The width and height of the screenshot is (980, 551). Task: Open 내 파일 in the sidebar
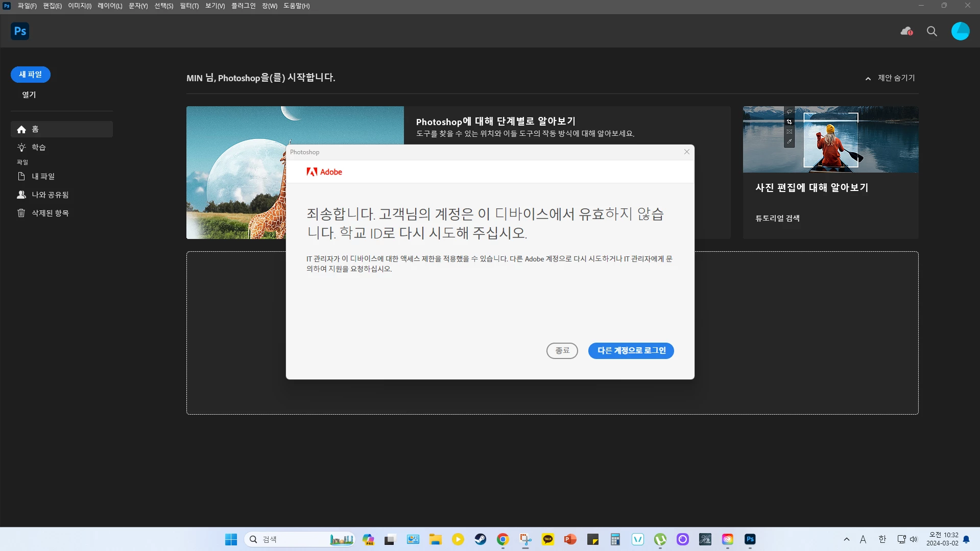coord(62,177)
